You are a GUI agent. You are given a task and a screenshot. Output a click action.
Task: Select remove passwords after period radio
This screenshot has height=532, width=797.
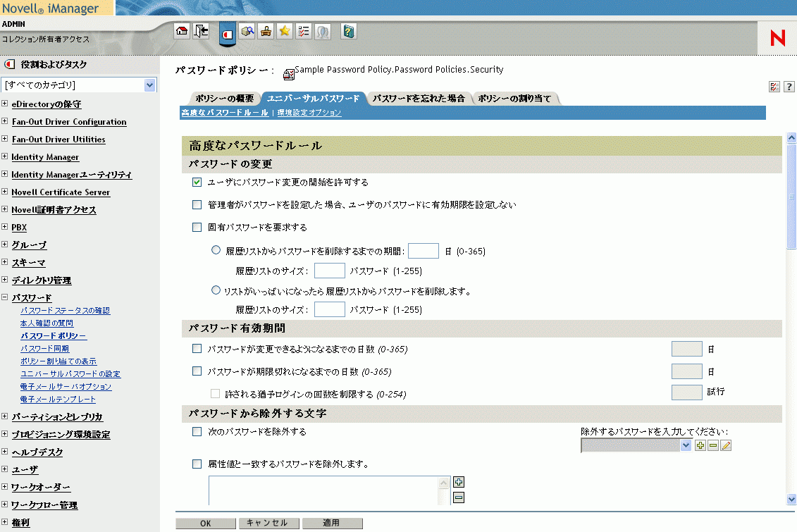pos(216,250)
